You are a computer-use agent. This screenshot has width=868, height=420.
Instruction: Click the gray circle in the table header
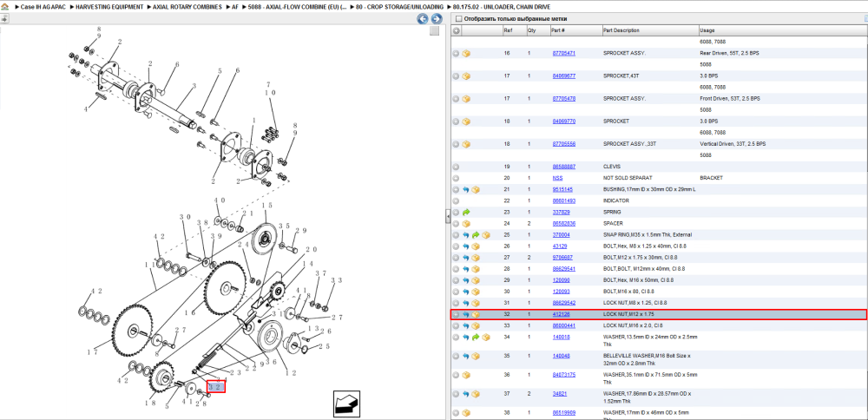(x=457, y=31)
